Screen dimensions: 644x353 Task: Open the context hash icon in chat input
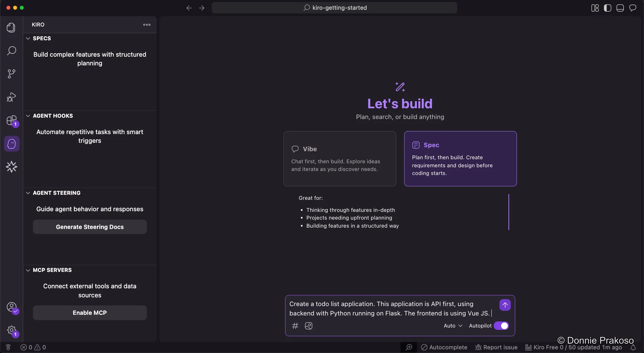coord(295,326)
